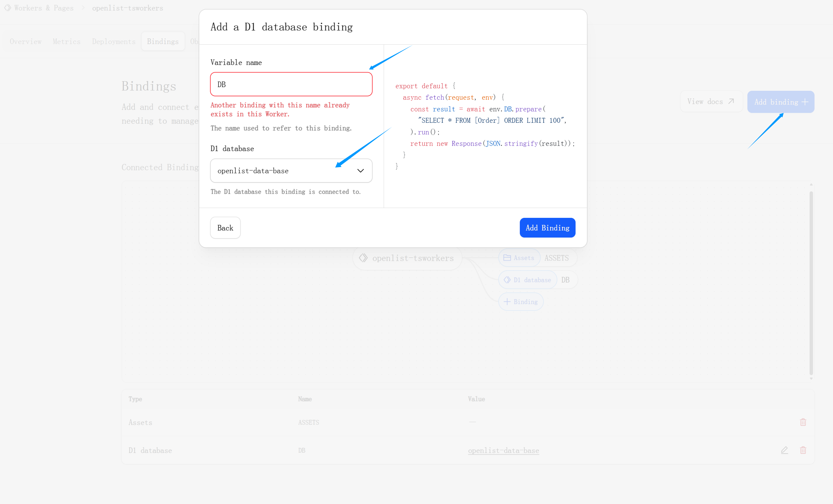
Task: Open the View docs link
Action: tap(711, 102)
